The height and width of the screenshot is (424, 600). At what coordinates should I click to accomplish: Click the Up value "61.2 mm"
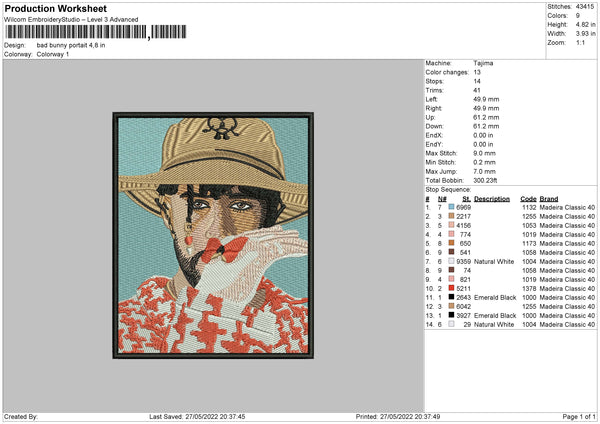(486, 117)
